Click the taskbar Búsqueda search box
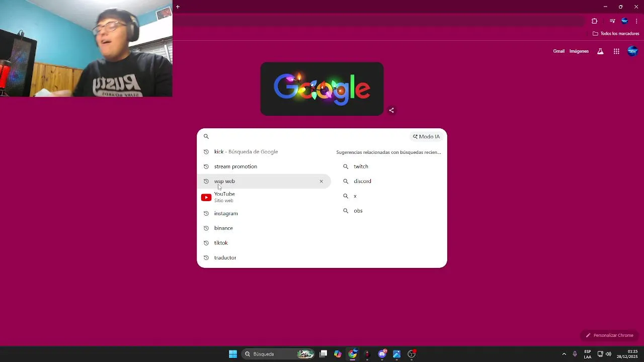The width and height of the screenshot is (644, 362). pyautogui.click(x=278, y=354)
